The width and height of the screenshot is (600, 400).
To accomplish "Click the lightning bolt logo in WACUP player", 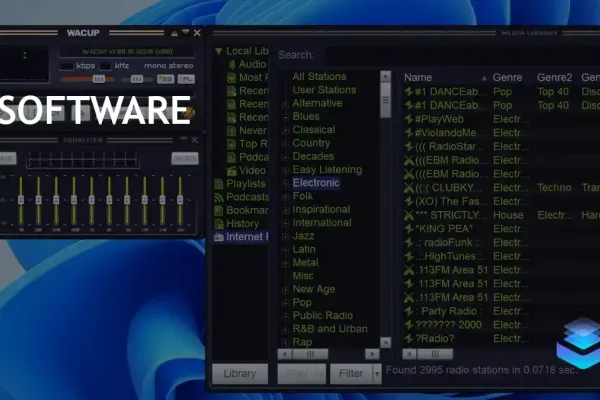I will [x=190, y=112].
